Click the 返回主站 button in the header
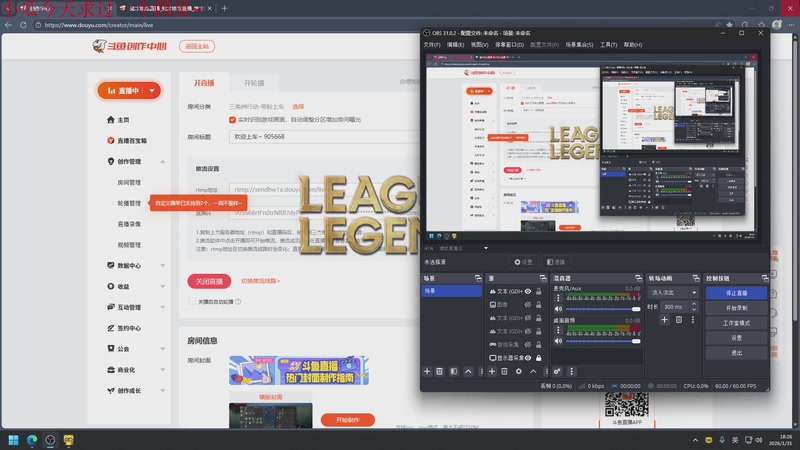The image size is (800, 450). click(x=197, y=46)
